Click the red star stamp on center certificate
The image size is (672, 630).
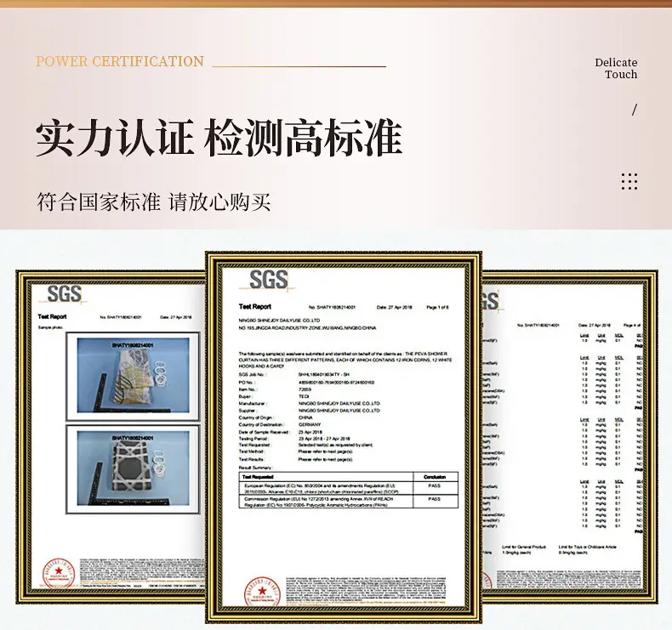pyautogui.click(x=262, y=592)
